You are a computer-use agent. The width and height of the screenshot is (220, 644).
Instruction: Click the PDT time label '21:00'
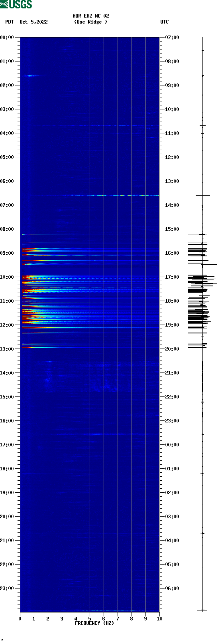tap(7, 541)
